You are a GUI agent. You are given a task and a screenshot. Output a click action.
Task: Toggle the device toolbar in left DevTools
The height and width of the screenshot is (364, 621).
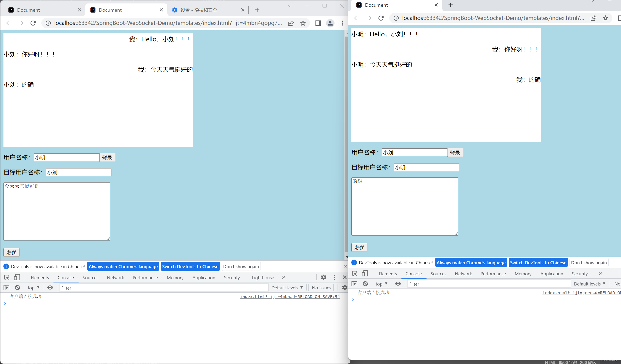pyautogui.click(x=17, y=277)
